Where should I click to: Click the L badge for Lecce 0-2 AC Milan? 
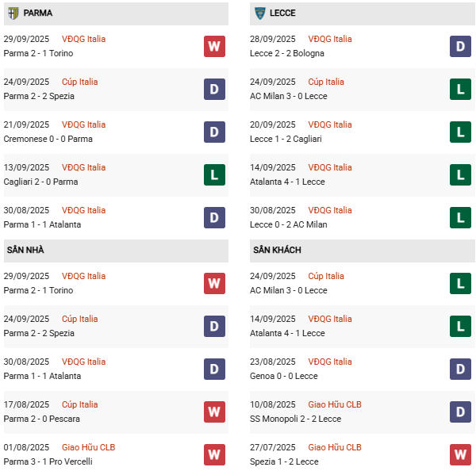coord(460,217)
